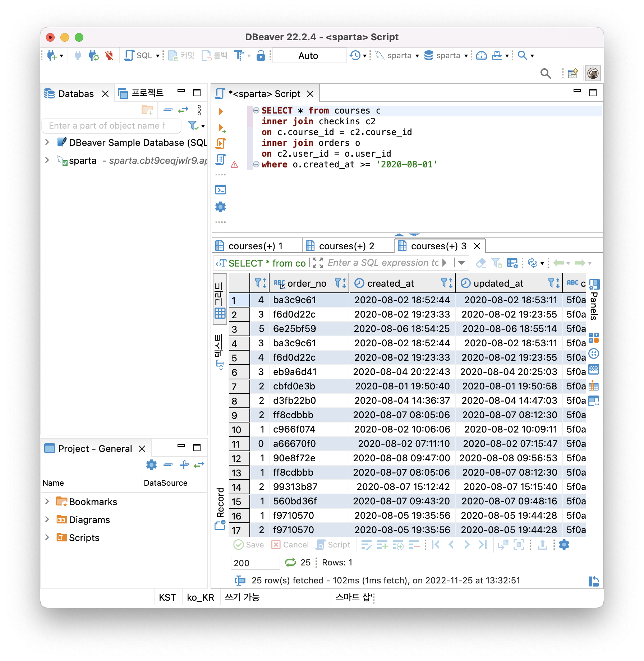Image resolution: width=644 pixels, height=661 pixels.
Task: Open the SQL console terminal icon
Action: [x=221, y=189]
